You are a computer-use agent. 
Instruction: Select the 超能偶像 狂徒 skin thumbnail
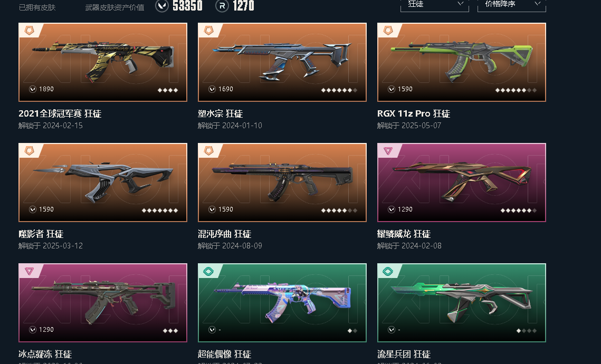pos(282,303)
